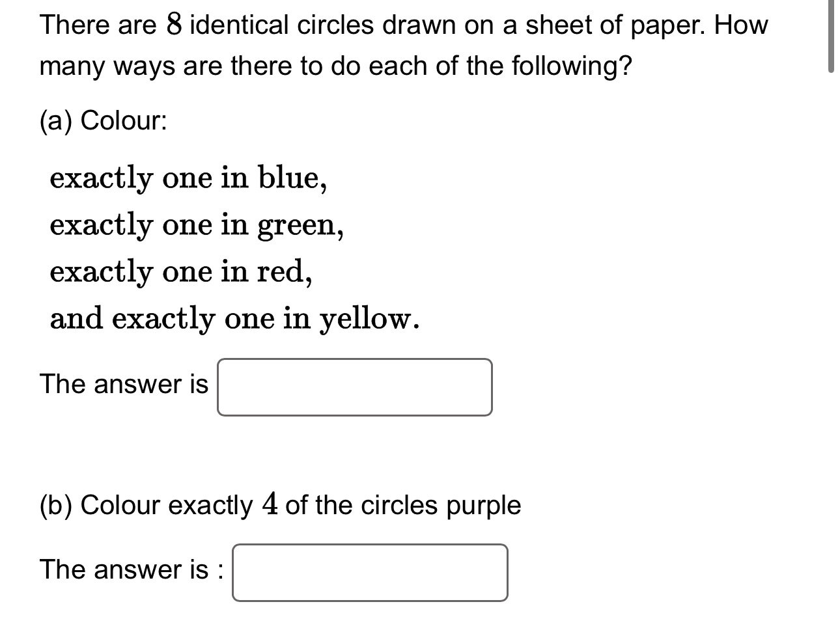Image resolution: width=840 pixels, height=630 pixels.
Task: Select the text 'exactly one in blue'
Action: (187, 178)
